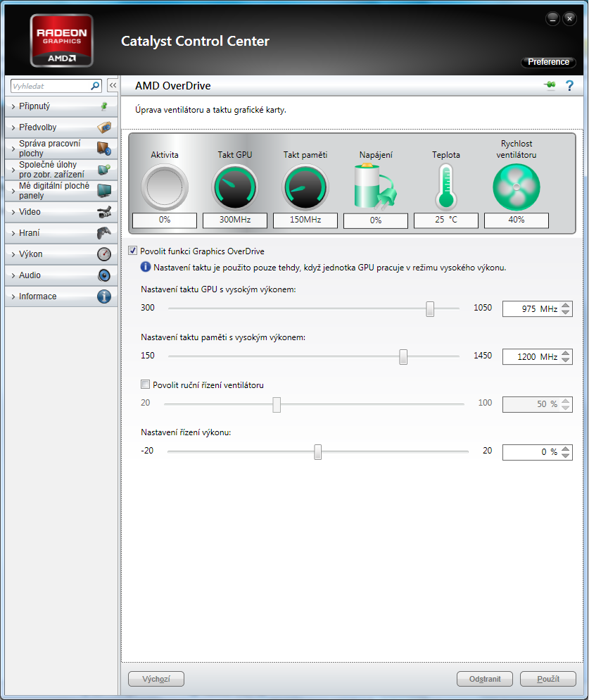Open the Preference menu
589x700 pixels.
pyautogui.click(x=548, y=62)
